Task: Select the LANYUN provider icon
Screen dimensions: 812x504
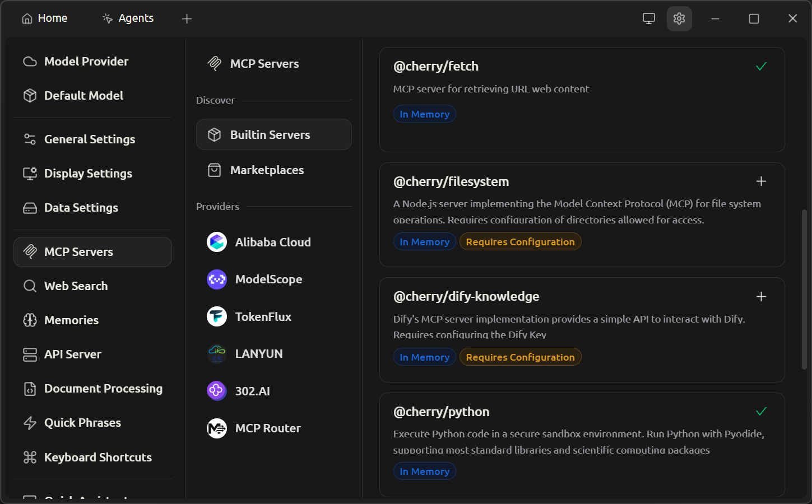Action: (x=217, y=353)
